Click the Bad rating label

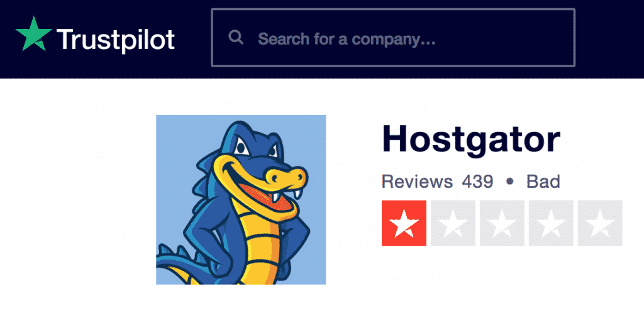click(x=543, y=181)
